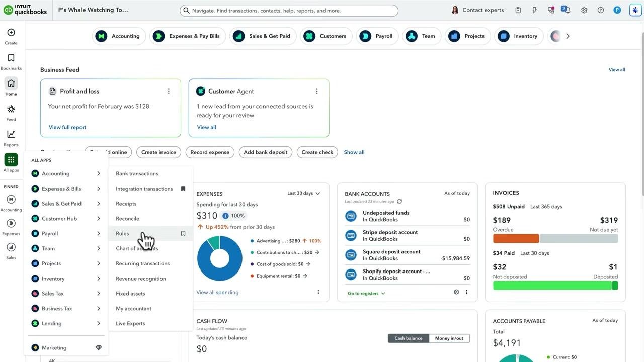Open My accountant menu item

(133, 309)
